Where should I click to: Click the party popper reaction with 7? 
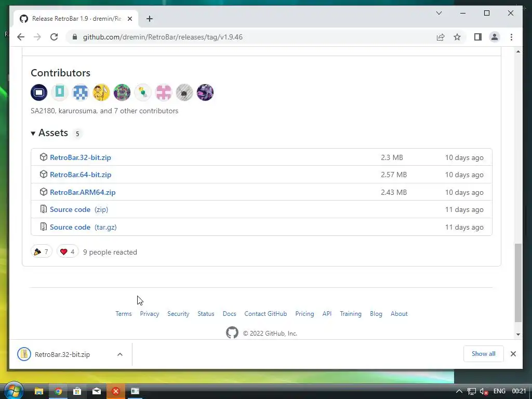tap(42, 252)
